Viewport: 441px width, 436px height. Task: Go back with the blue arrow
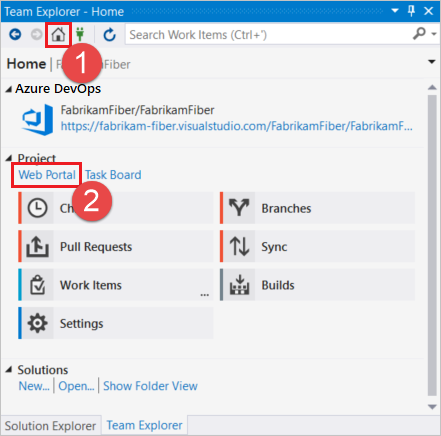(x=15, y=34)
